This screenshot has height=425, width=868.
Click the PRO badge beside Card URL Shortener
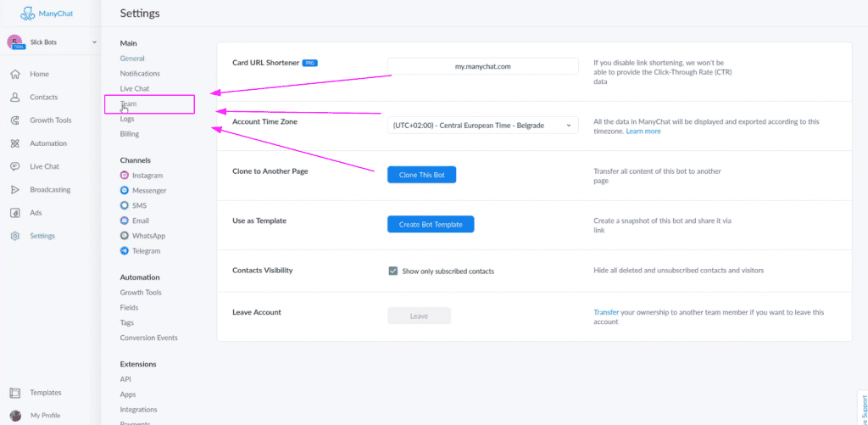(x=310, y=63)
